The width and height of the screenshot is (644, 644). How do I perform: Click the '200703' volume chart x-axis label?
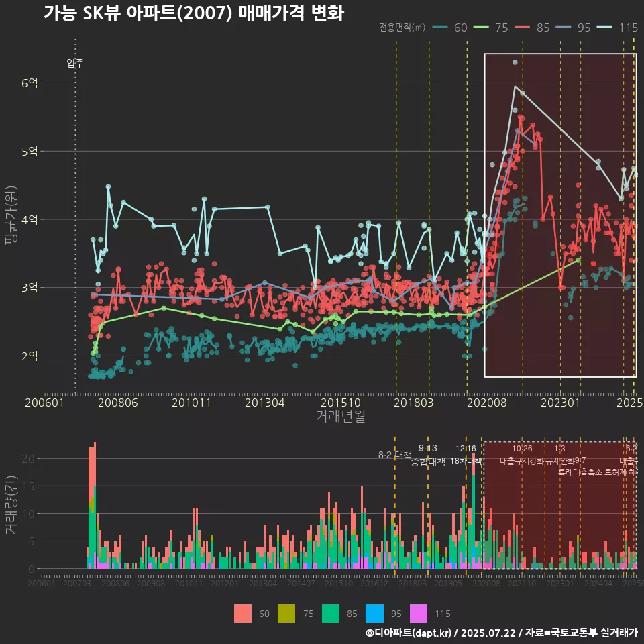click(76, 583)
